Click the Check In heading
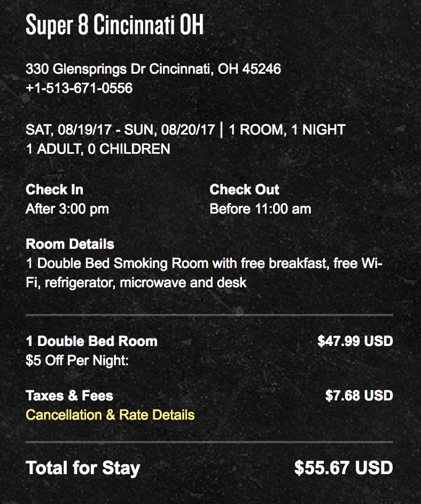This screenshot has height=504, width=421. (54, 190)
